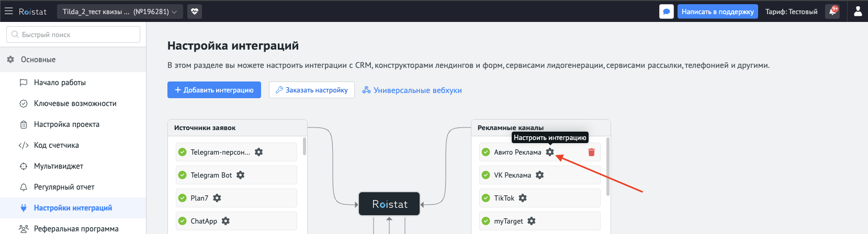Click scrollbar in Источники заявок panel

pyautogui.click(x=305, y=146)
